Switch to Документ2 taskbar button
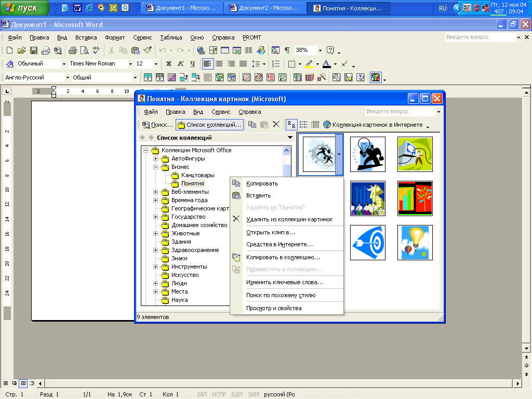Viewport: 532px width, 399px height. (265, 8)
